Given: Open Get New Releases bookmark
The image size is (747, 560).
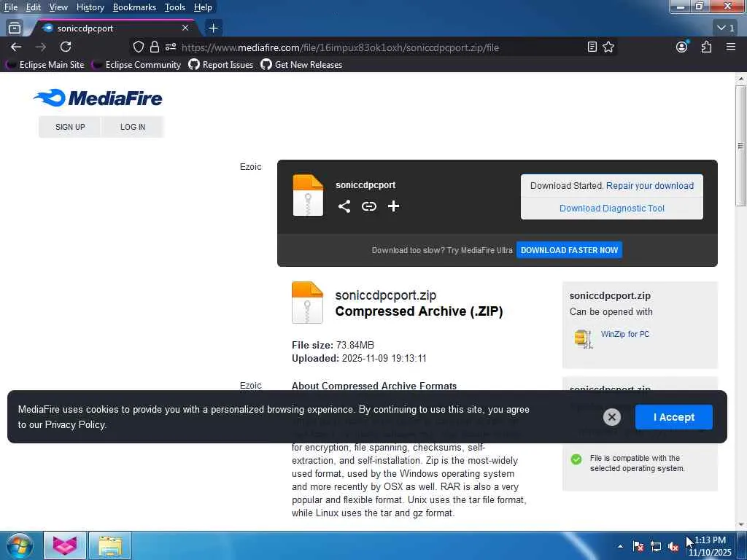Looking at the screenshot, I should click(x=301, y=65).
